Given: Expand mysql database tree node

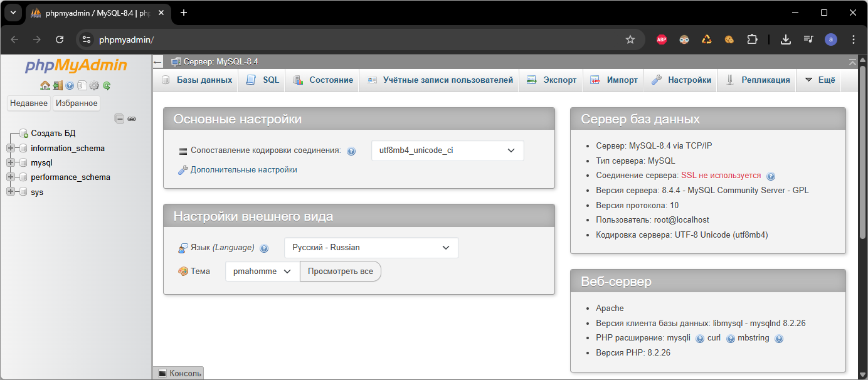Looking at the screenshot, I should pos(11,163).
